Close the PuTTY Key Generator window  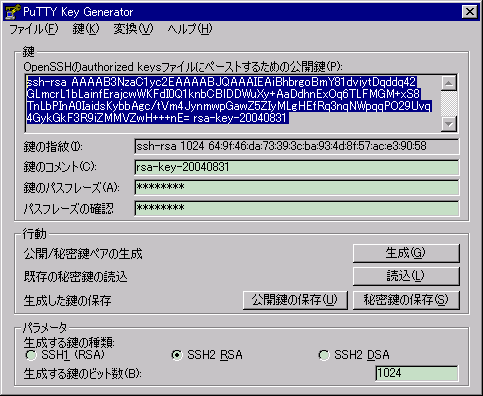click(x=470, y=12)
